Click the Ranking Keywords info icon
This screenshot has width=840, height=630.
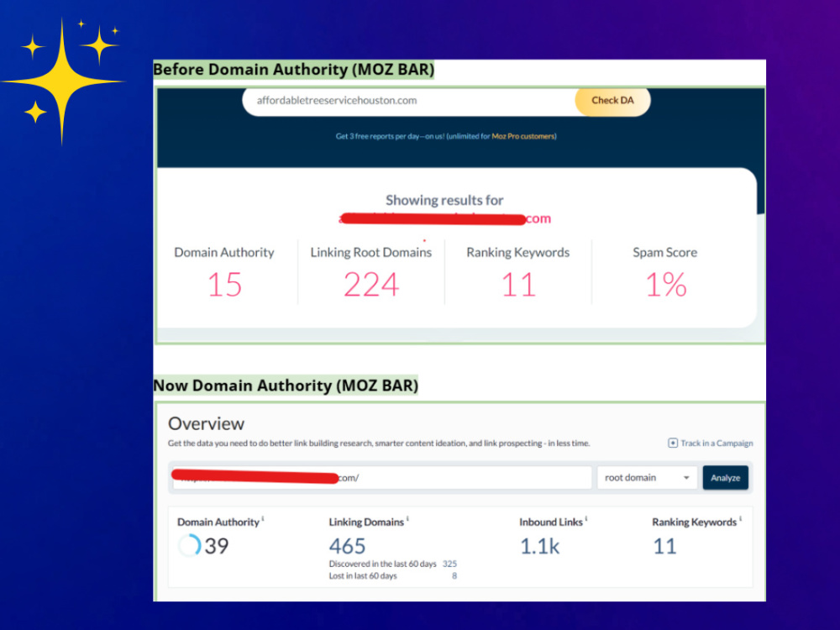[x=740, y=518]
